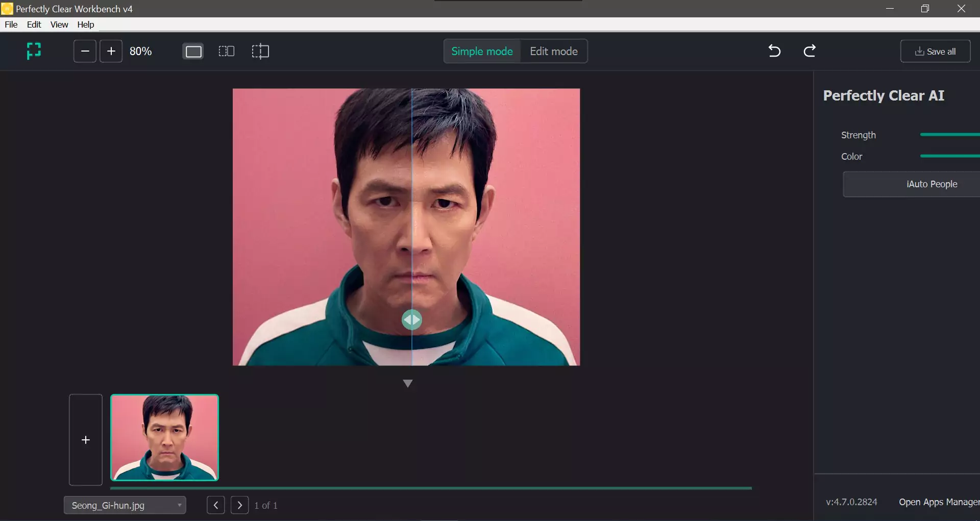Adjust the Color slider
Screen dimensions: 980x521
point(950,156)
